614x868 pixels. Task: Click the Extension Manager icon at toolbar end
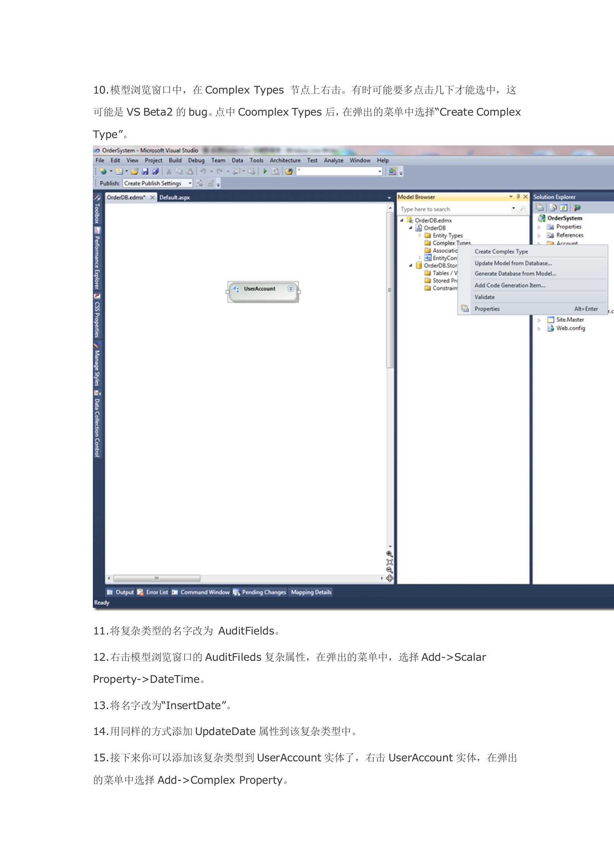392,171
